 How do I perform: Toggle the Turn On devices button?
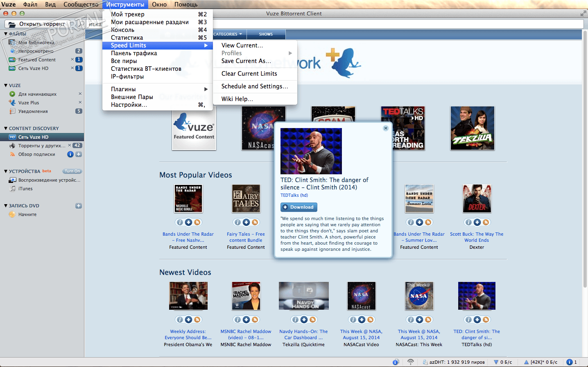click(72, 171)
